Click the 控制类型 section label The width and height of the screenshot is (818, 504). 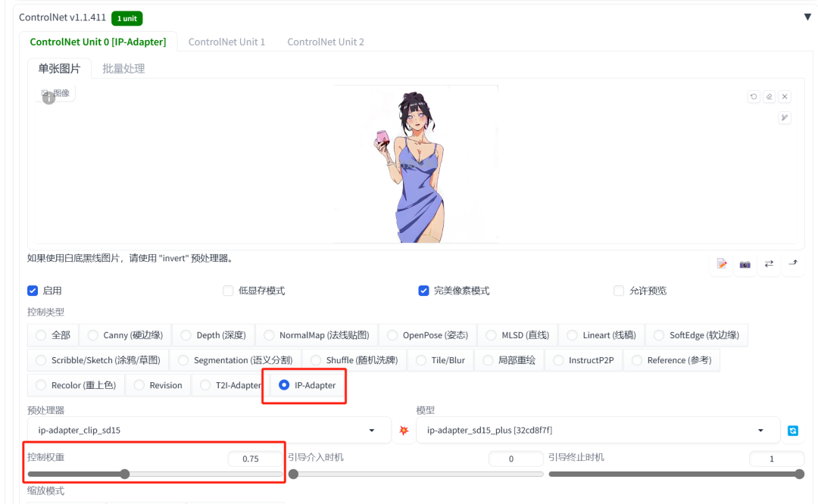pyautogui.click(x=46, y=312)
